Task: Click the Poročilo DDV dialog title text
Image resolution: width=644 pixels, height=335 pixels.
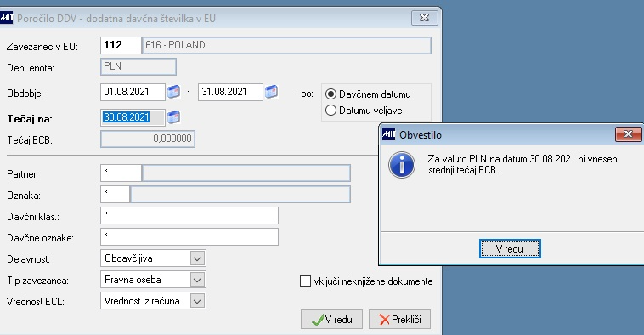Action: click(116, 19)
